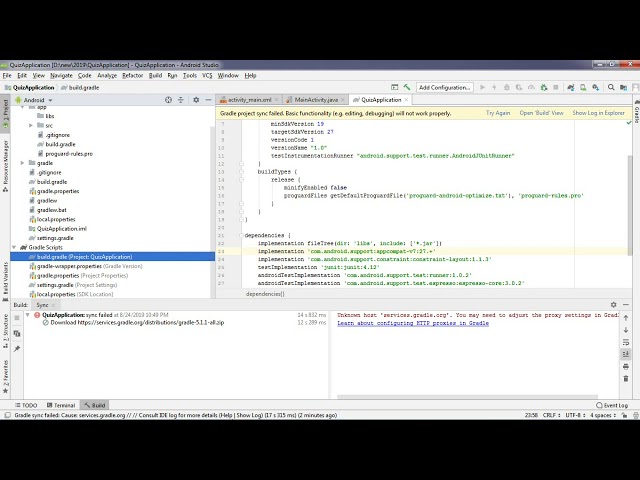Screen dimensions: 640x480
Task: Click the print icon in Build output
Action: pyautogui.click(x=626, y=367)
